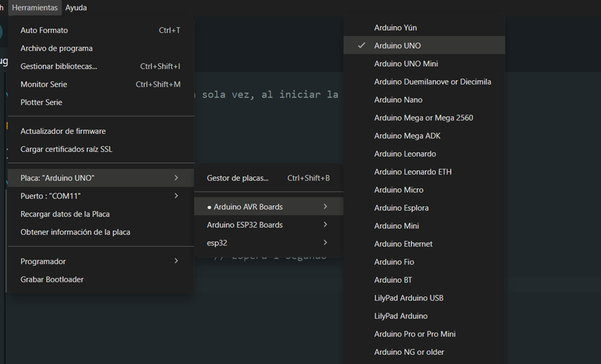Select LilyPad Arduino USB board
Screen dimensions: 601x364
click(x=424, y=298)
